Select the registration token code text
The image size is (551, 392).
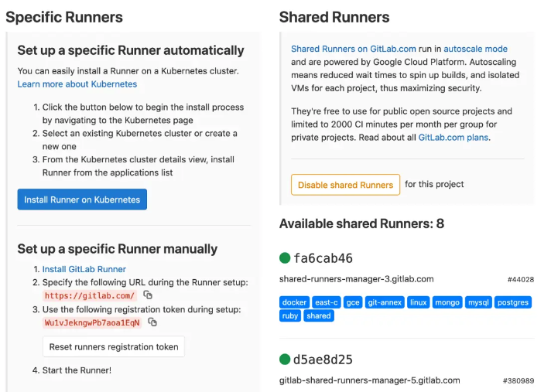coord(92,322)
